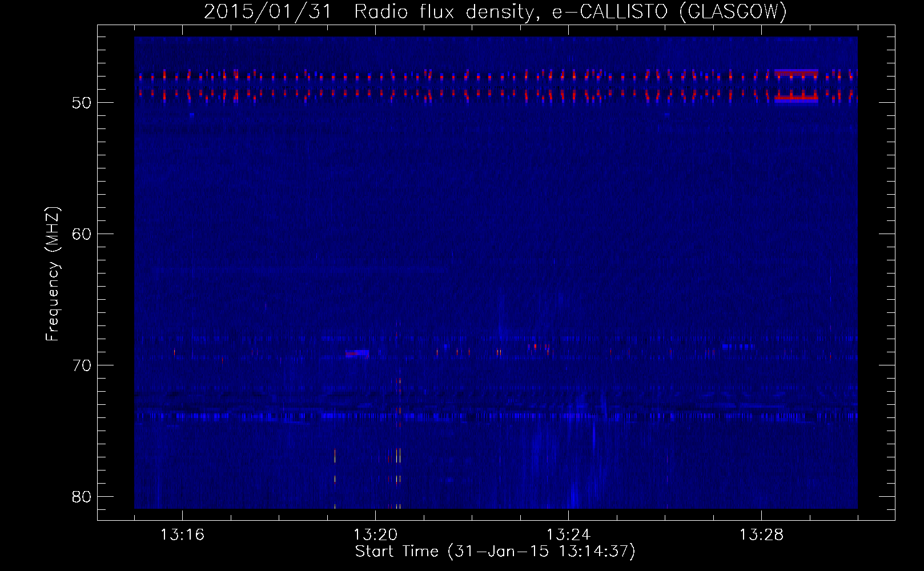
Task: Click the Start Time axis caption
Action: coord(495,552)
